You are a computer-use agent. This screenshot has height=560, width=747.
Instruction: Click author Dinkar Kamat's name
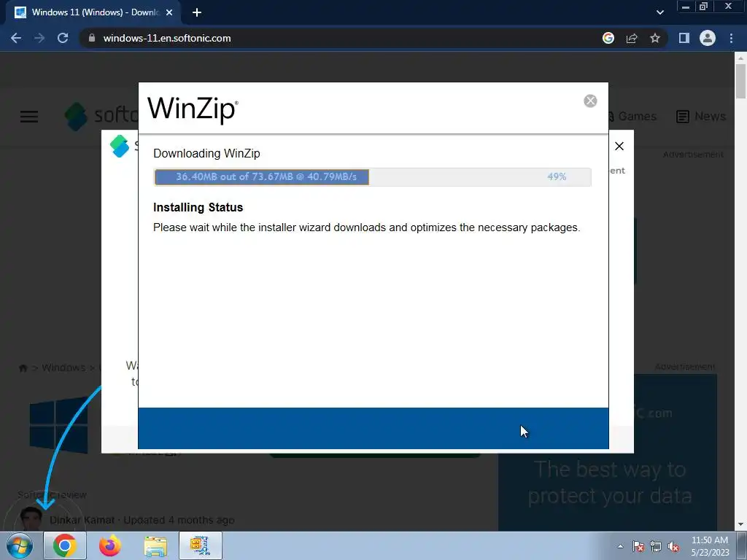tap(82, 520)
